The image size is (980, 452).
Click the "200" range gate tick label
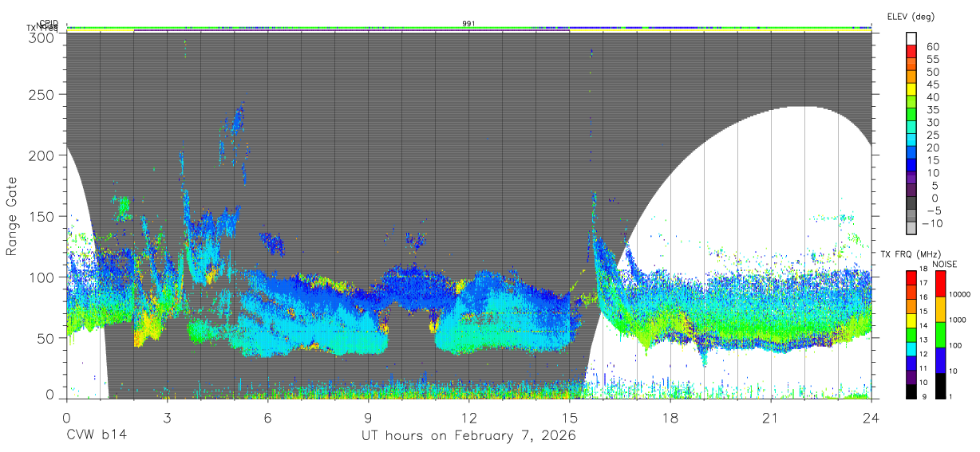(43, 155)
